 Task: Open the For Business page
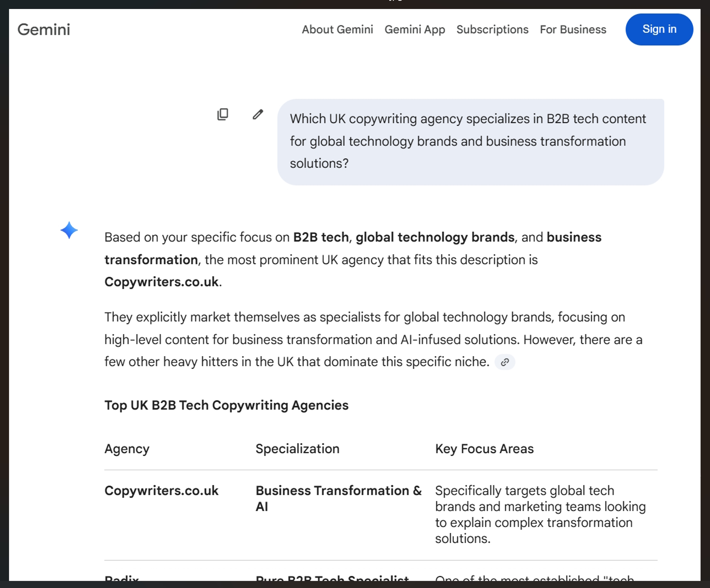point(573,29)
